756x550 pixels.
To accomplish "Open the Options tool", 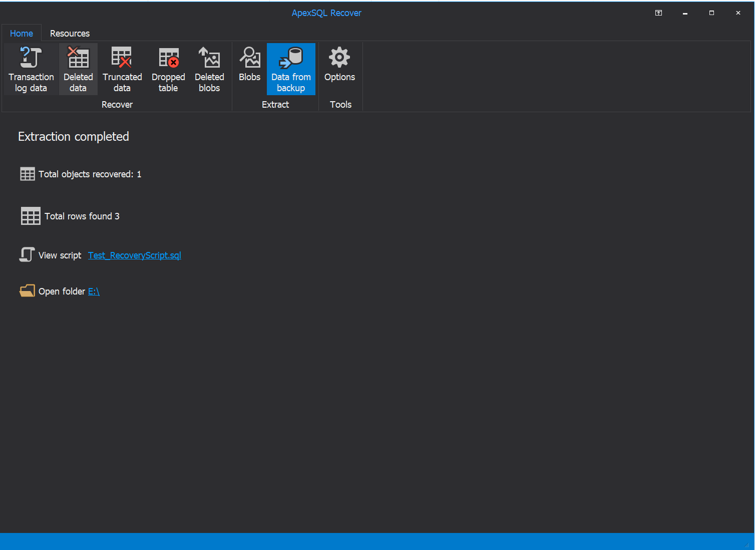I will coord(339,65).
